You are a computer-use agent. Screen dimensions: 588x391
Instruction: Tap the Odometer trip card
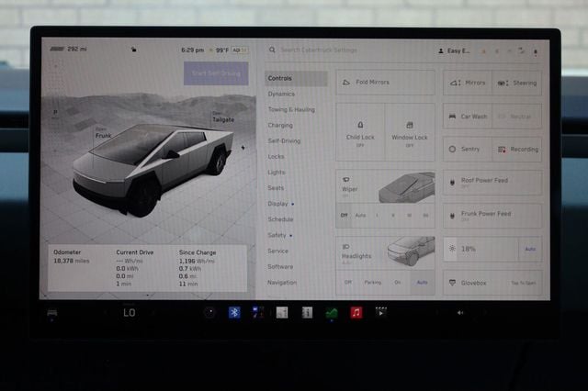tap(147, 268)
